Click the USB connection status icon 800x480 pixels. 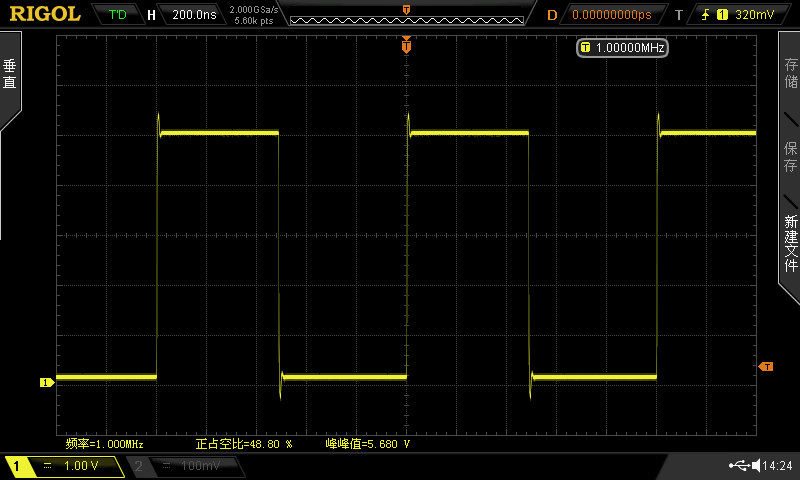pos(739,465)
